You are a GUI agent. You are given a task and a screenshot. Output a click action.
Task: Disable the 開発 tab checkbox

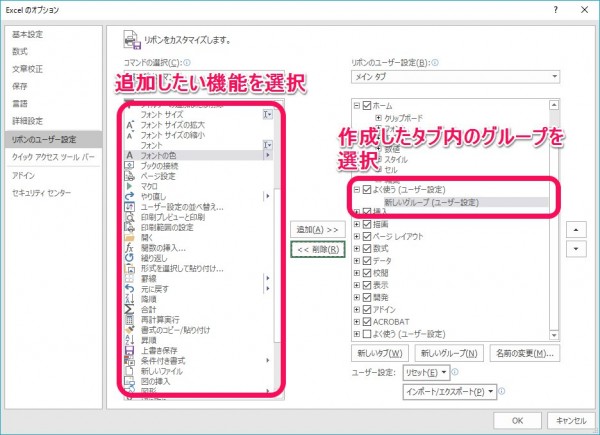click(367, 297)
